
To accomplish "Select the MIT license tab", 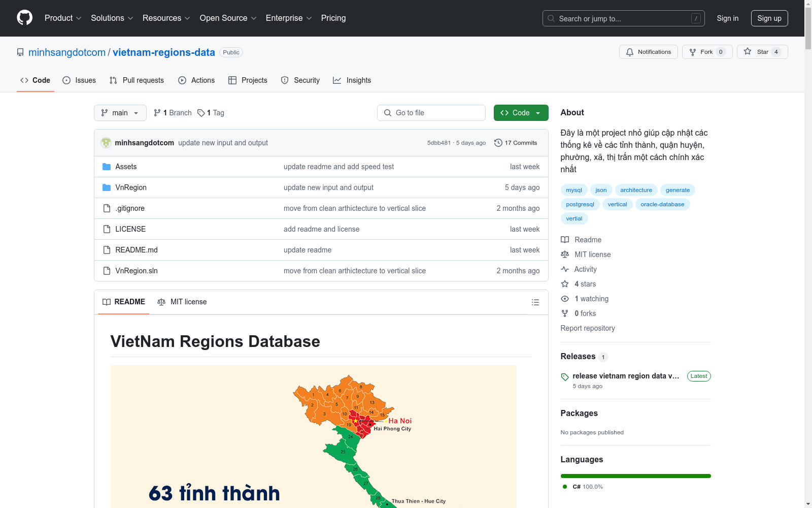I will pyautogui.click(x=182, y=302).
